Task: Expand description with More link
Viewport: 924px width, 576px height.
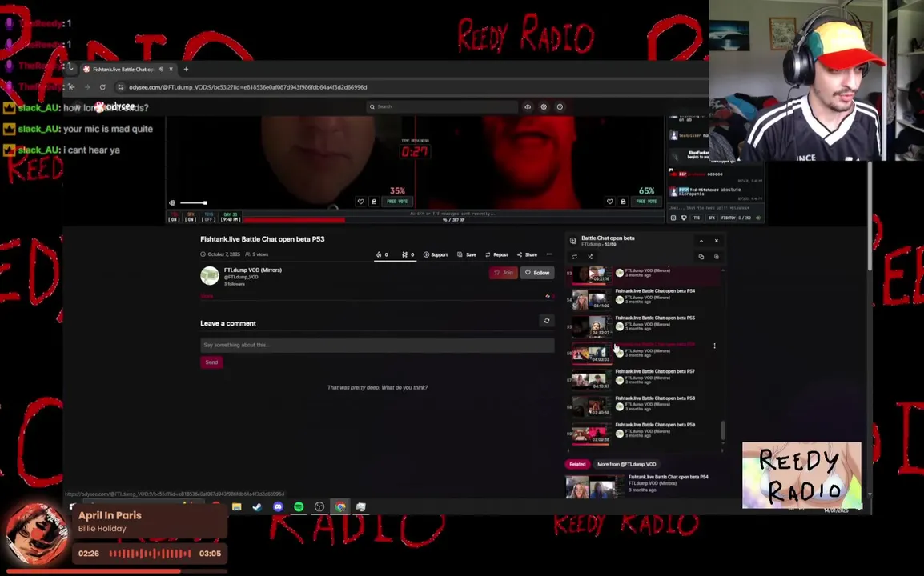Action: [207, 296]
